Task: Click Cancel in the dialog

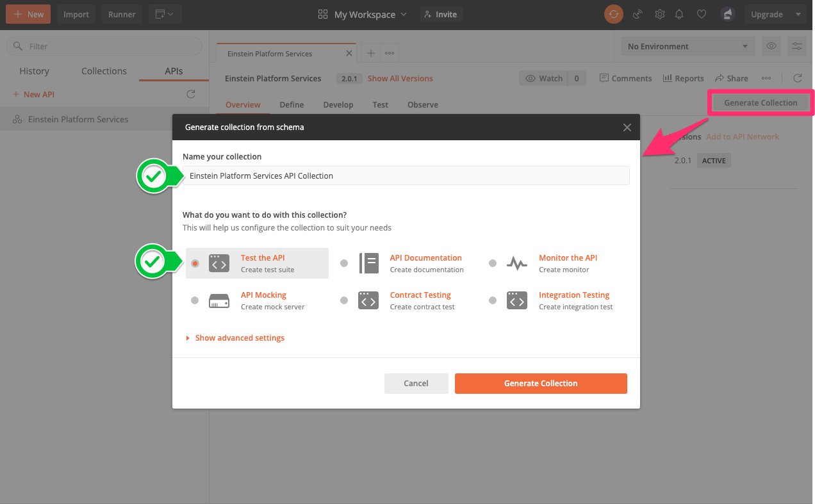Action: (x=416, y=383)
